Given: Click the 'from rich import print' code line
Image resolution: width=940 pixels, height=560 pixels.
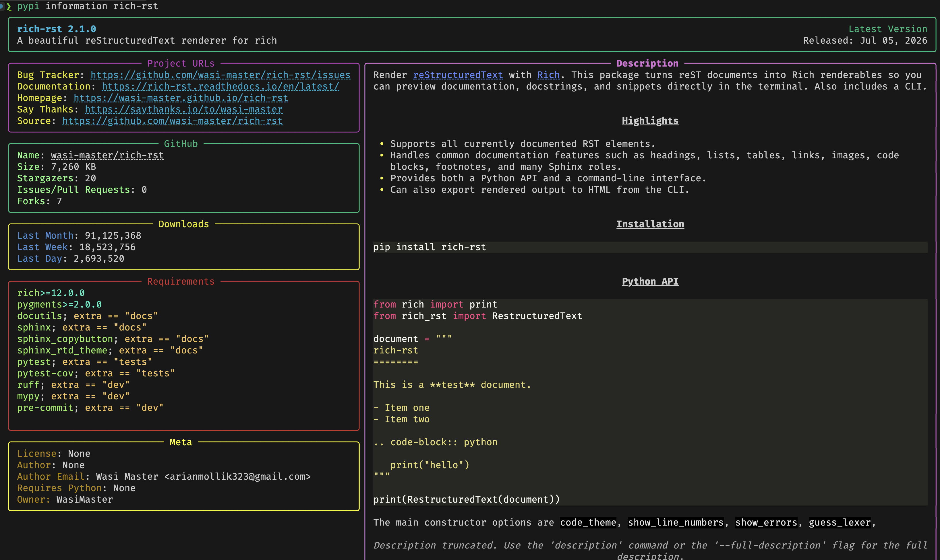Looking at the screenshot, I should [x=436, y=304].
